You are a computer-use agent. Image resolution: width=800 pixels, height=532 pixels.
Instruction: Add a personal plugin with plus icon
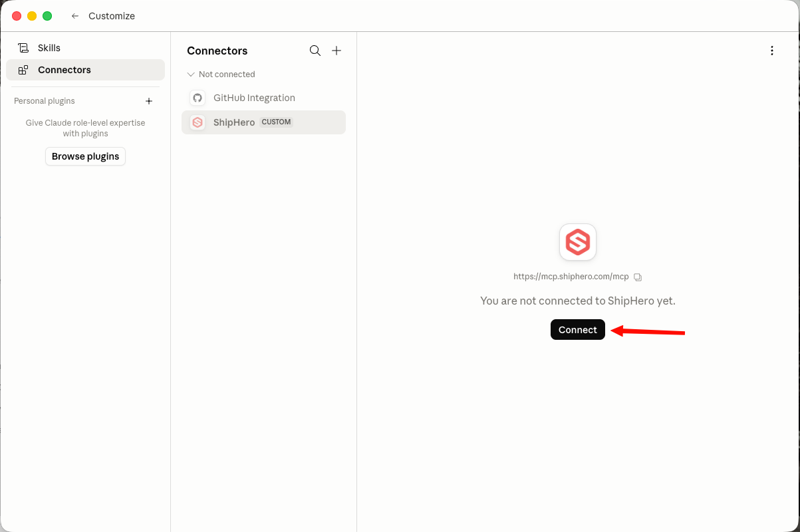(x=149, y=101)
